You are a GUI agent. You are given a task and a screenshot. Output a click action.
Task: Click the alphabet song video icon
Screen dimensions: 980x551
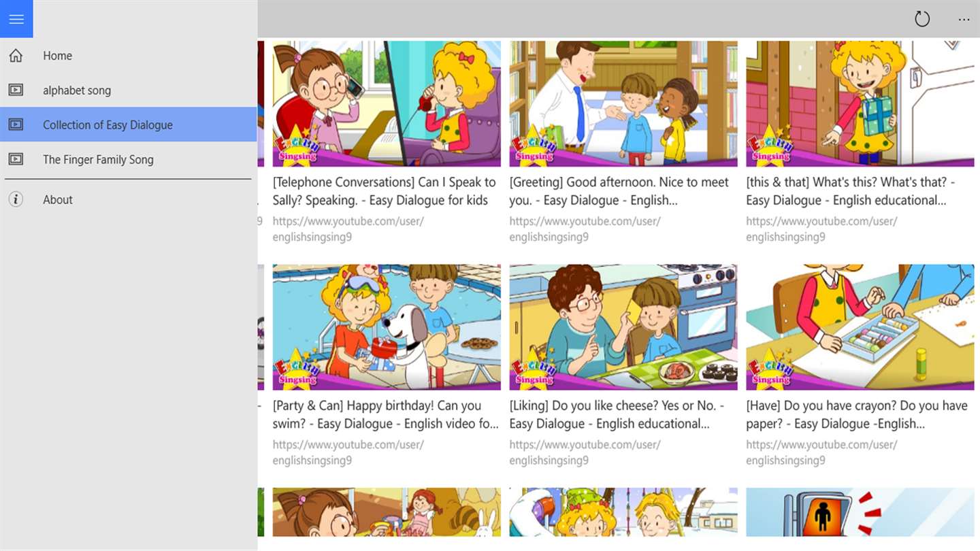pos(16,90)
